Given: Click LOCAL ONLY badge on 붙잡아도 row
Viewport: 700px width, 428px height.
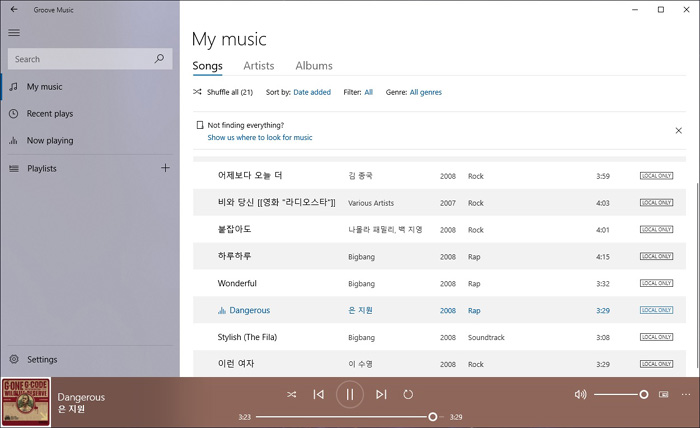Looking at the screenshot, I should 656,229.
